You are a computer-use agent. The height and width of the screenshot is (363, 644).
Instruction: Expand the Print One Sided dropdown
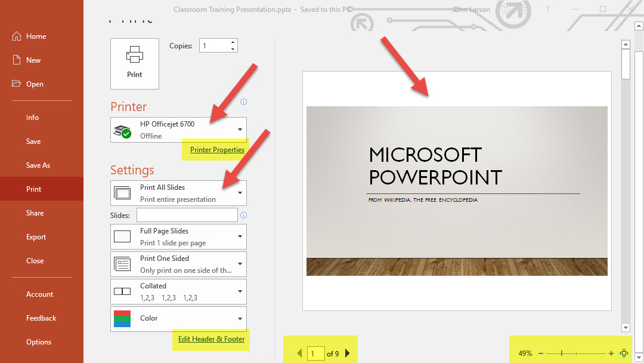tap(179, 264)
